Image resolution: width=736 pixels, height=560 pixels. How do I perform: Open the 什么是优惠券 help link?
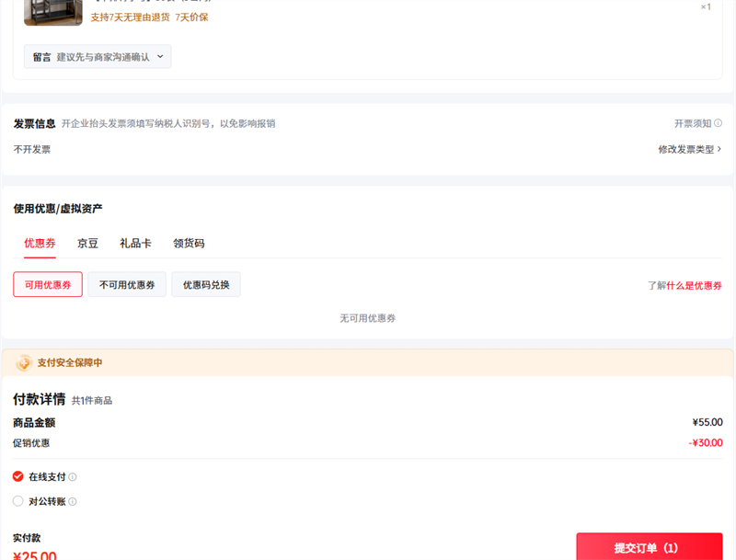pyautogui.click(x=694, y=286)
